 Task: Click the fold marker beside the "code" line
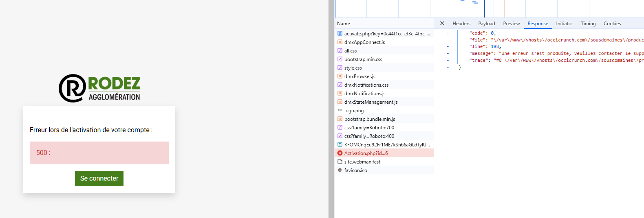[448, 33]
